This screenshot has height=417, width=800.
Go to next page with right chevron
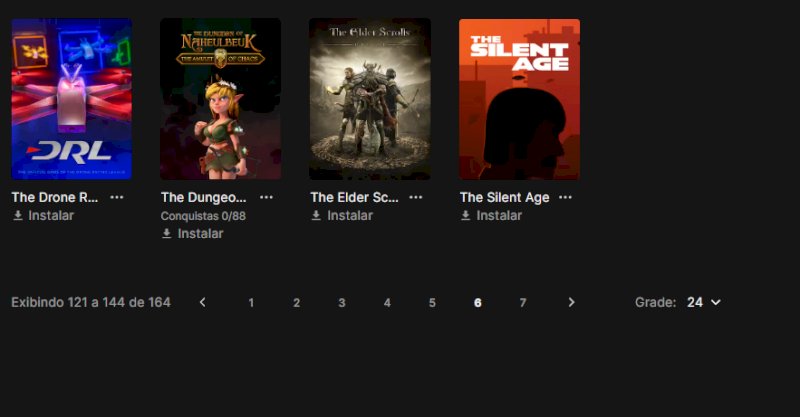click(571, 302)
